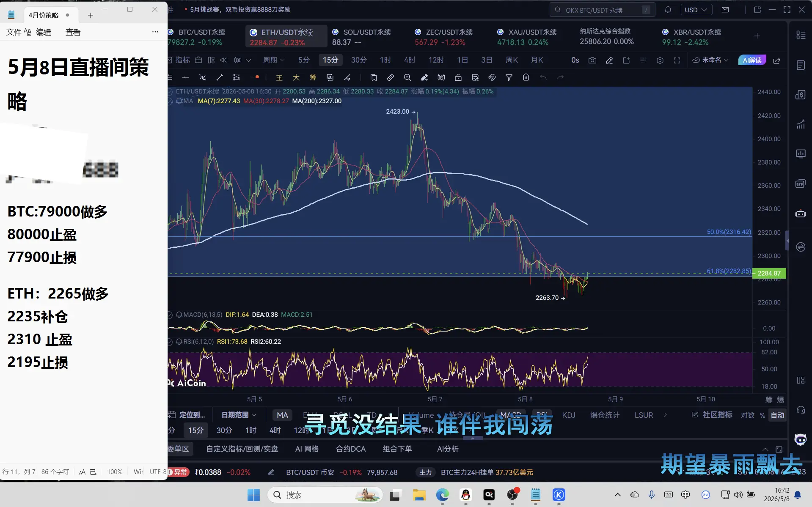
Task: Switch to XAU/USDT永续 tab
Action: (527, 37)
